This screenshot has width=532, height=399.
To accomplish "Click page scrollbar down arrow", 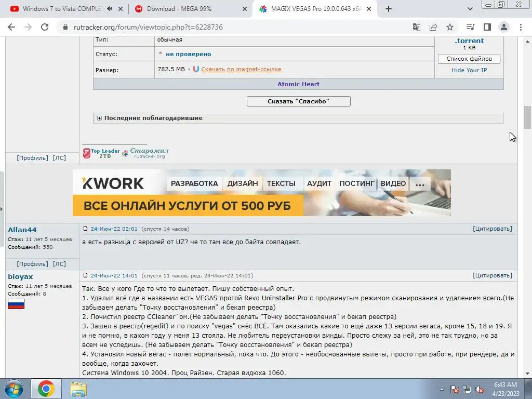I will pyautogui.click(x=528, y=374).
